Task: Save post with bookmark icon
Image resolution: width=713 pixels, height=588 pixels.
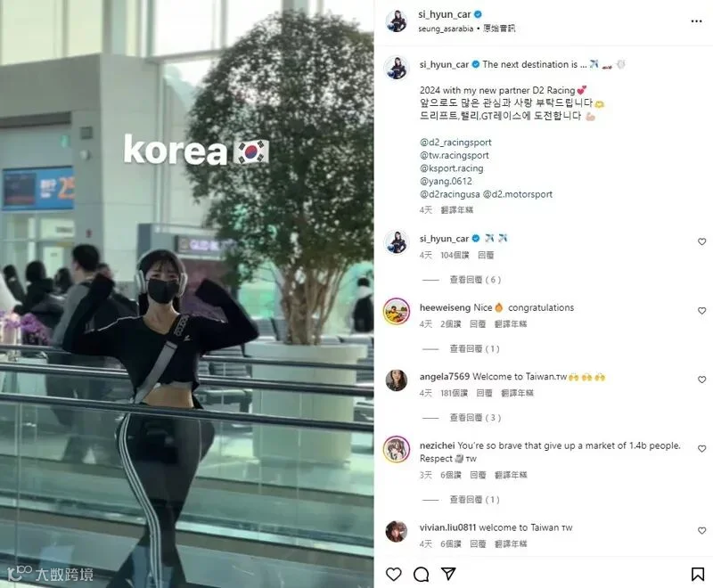Action: click(698, 574)
